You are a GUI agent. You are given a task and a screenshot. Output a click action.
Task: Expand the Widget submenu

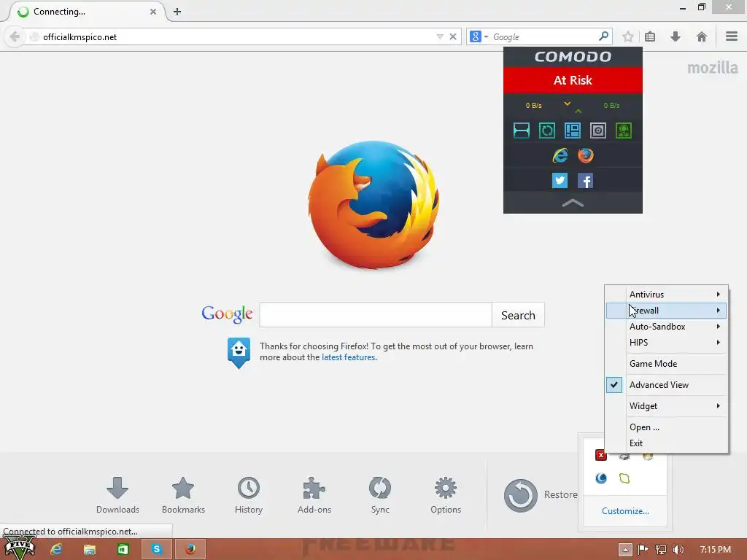point(667,405)
